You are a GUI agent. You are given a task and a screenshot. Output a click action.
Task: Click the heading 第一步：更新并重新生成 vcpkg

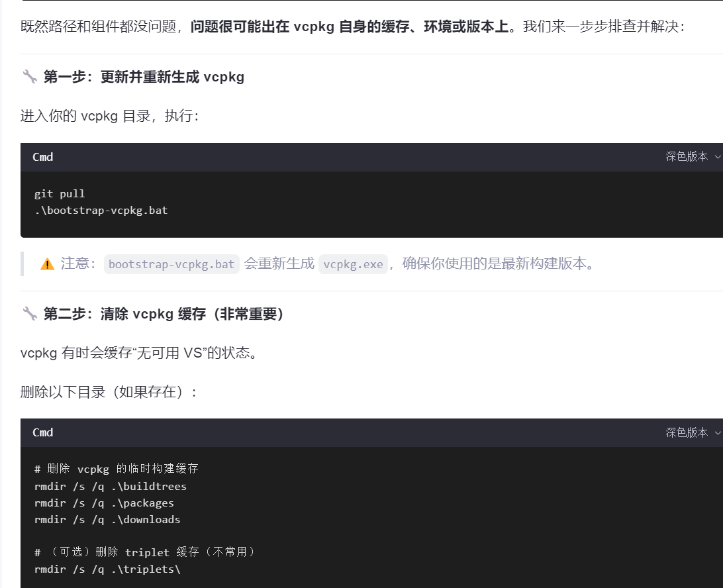(x=144, y=77)
